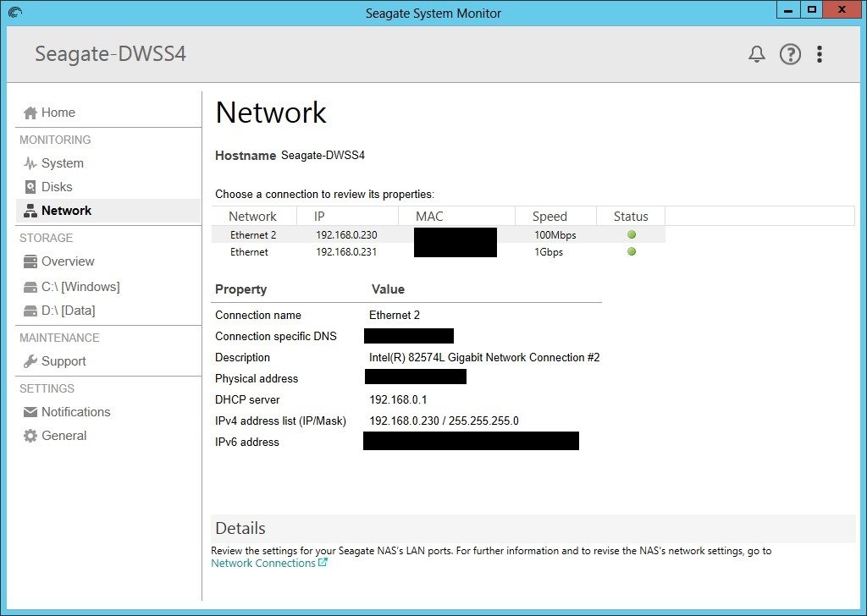This screenshot has width=867, height=616.
Task: Click the Hostname value Seagate-DWSS4
Action: click(323, 155)
